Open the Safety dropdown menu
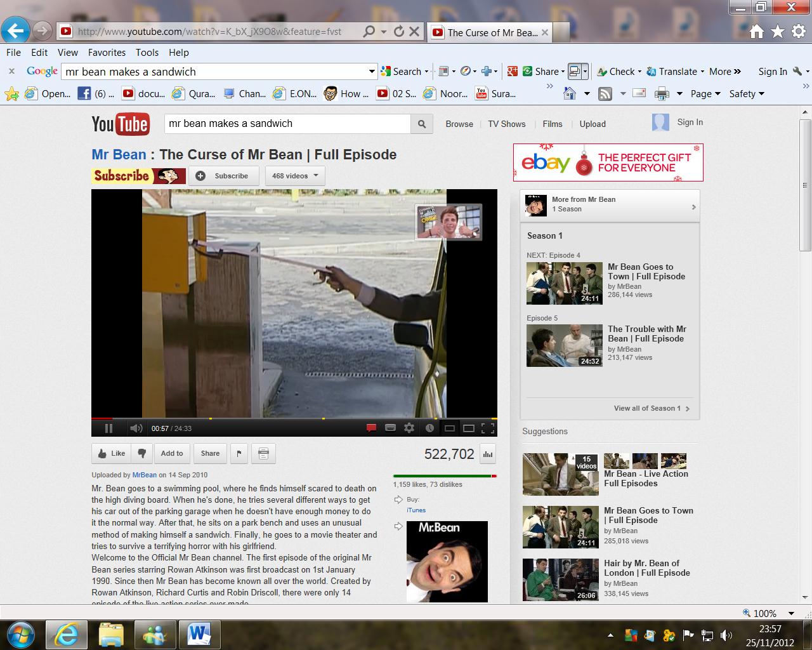812x650 pixels. (747, 94)
